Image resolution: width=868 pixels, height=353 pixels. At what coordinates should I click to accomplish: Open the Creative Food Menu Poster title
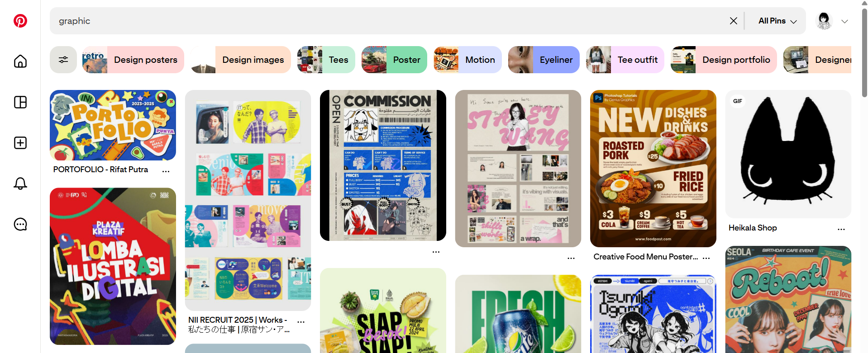tap(645, 257)
